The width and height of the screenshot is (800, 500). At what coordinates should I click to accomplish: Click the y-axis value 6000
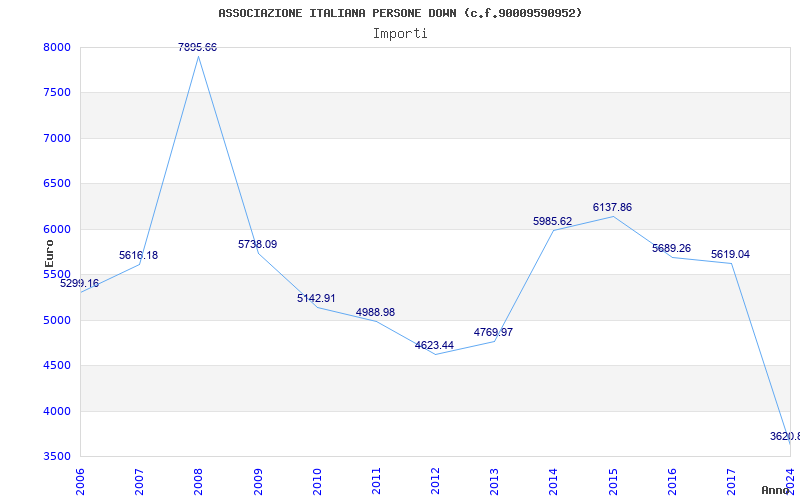point(57,230)
